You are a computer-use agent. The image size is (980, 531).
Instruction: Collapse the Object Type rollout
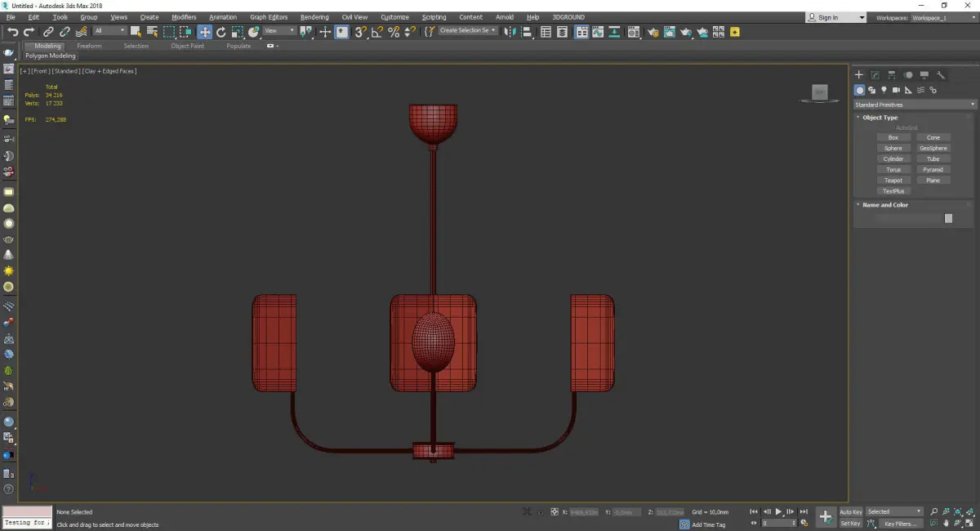pyautogui.click(x=880, y=118)
